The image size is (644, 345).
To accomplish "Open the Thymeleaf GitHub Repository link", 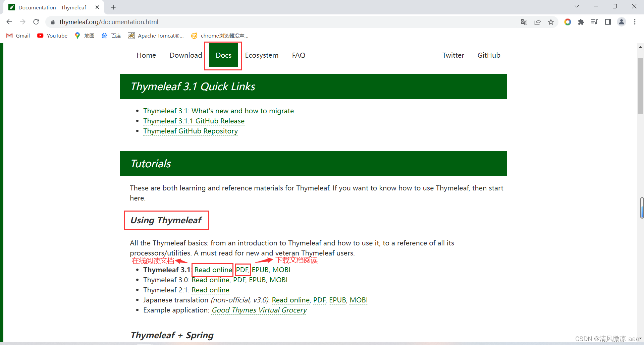I will pos(191,131).
